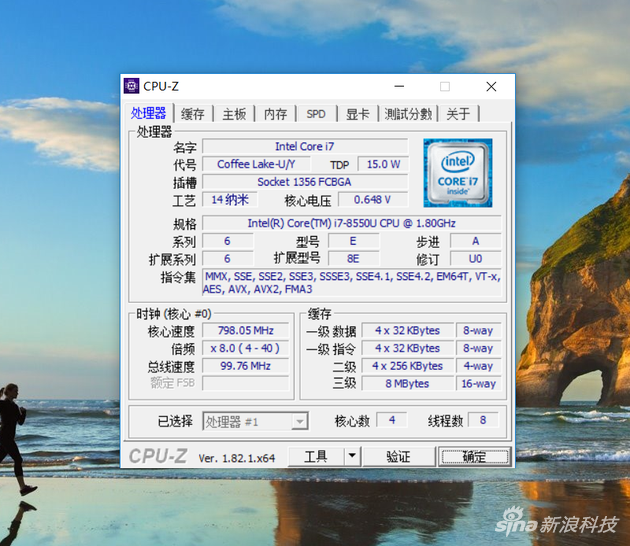Open the 工具 button's dropdown arrow
Screen dimensions: 630x546
352,456
